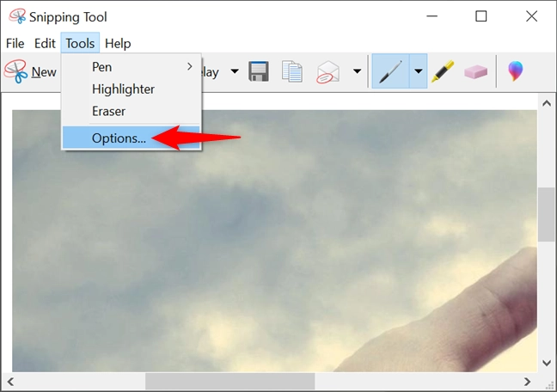Select the yellow Highlighter tool icon

coord(443,71)
